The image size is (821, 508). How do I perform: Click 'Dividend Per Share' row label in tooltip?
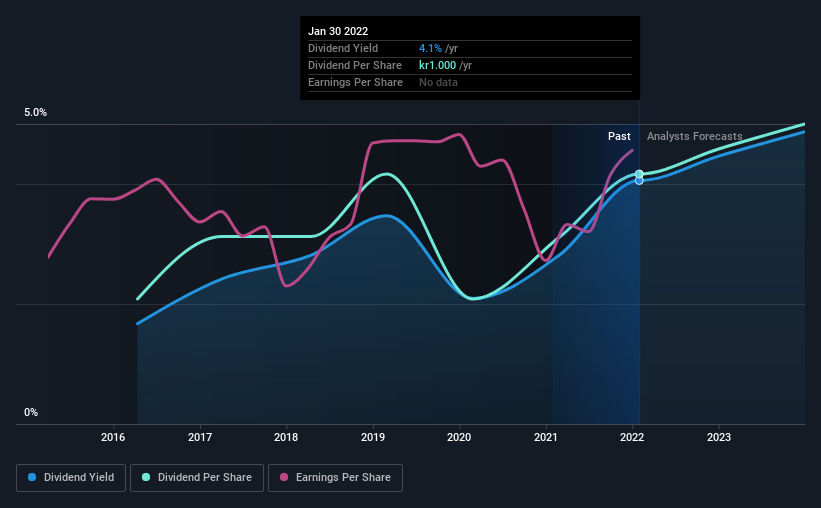(355, 65)
